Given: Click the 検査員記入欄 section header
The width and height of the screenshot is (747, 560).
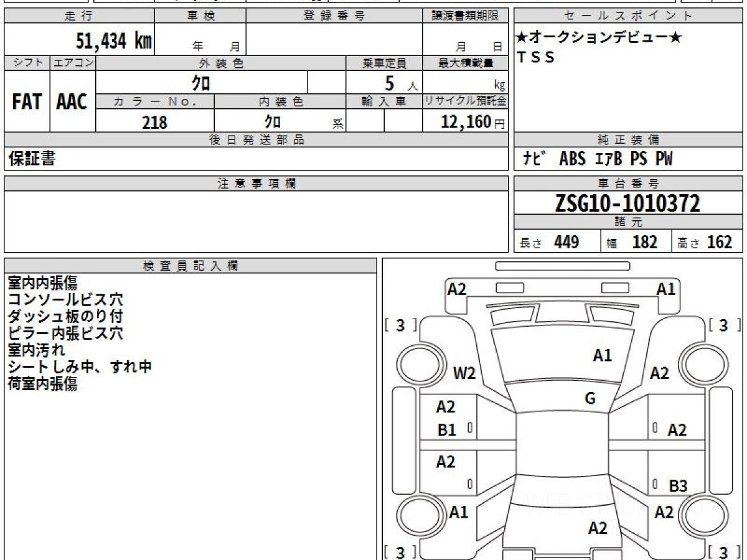Looking at the screenshot, I should tap(190, 266).
